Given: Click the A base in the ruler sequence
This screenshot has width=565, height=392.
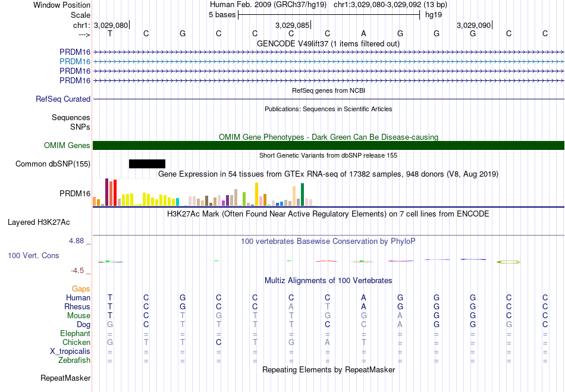Looking at the screenshot, I should (x=363, y=33).
